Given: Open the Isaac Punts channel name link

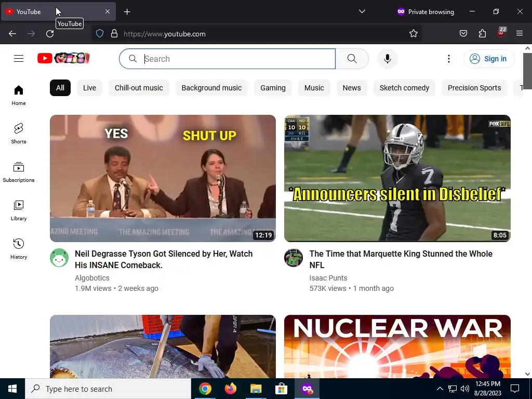Looking at the screenshot, I should (x=328, y=278).
